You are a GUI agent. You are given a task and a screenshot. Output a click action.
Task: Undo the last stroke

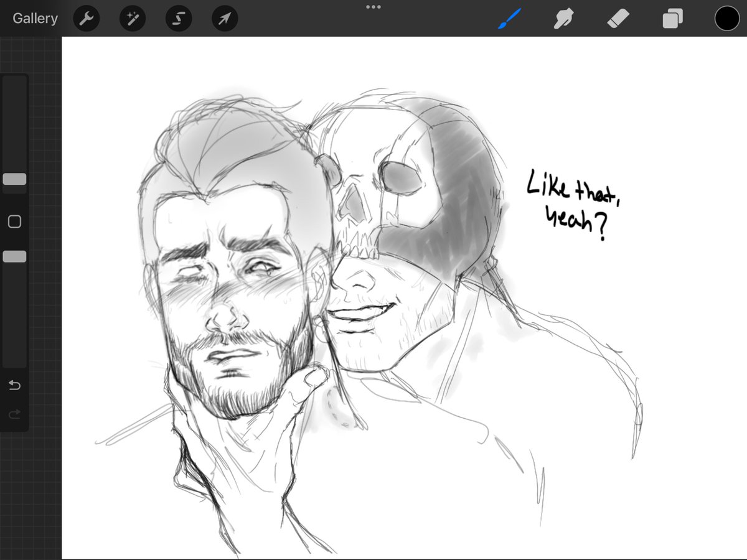(x=14, y=386)
